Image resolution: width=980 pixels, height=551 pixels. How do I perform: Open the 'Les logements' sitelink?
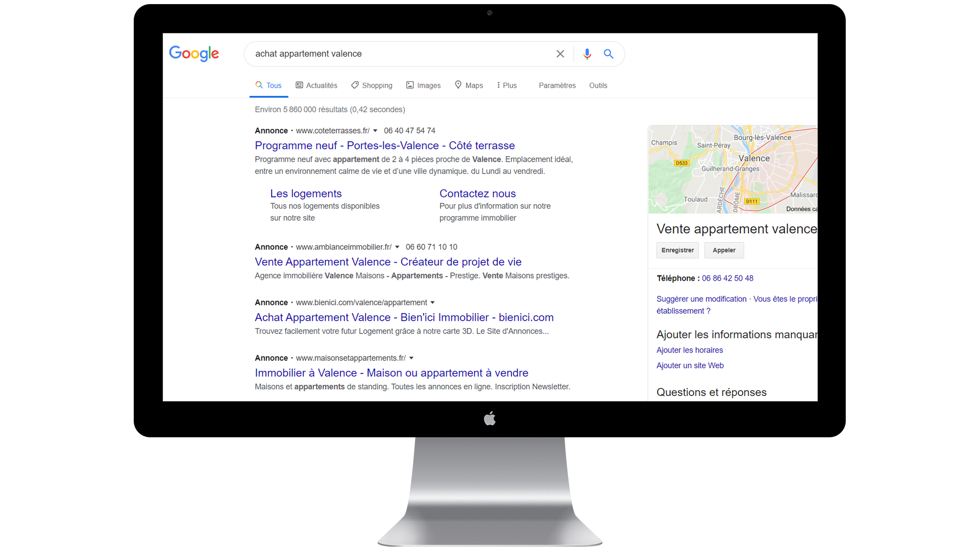click(306, 193)
